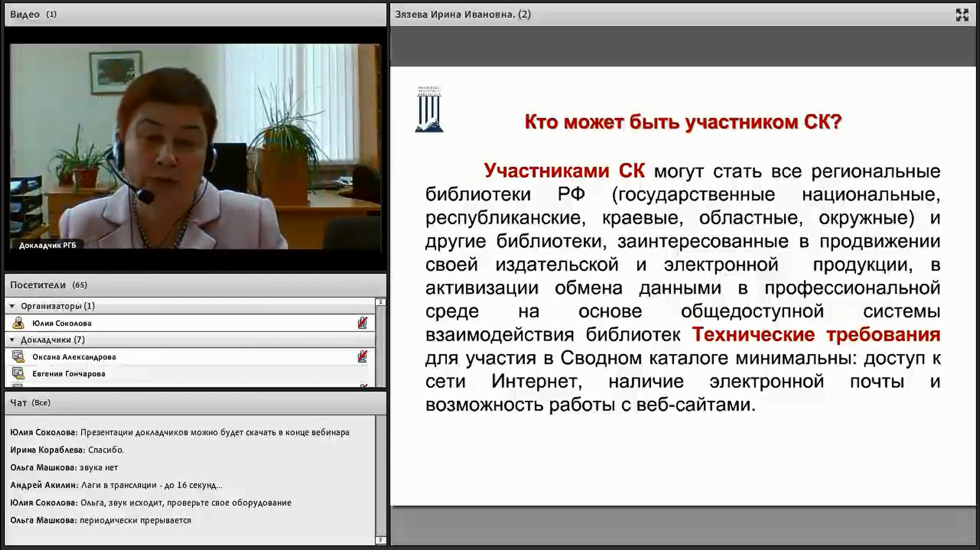Click the organizer icon beside Юлия Соколова
980x550 pixels.
pos(18,323)
